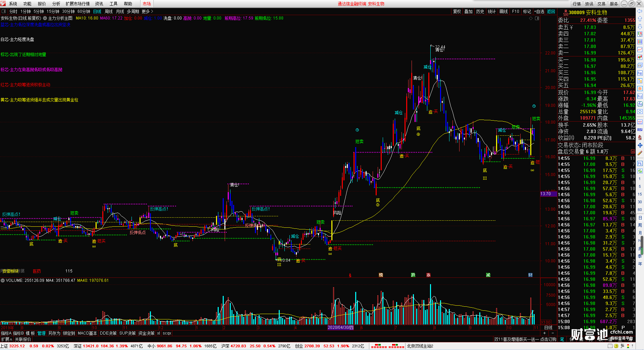Switch to 日线 daily period

(x=97, y=11)
